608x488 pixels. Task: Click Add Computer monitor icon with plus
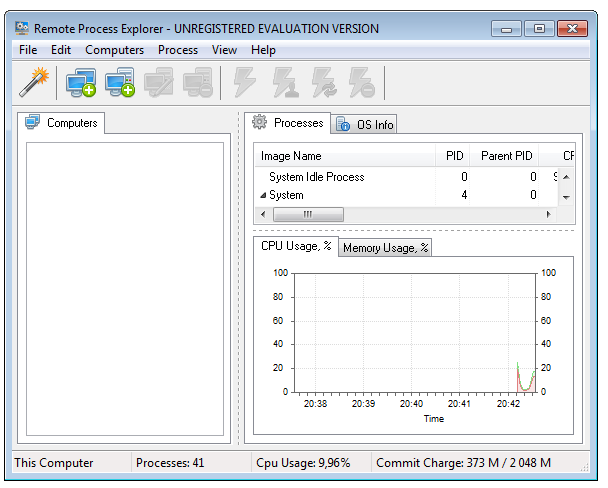81,82
